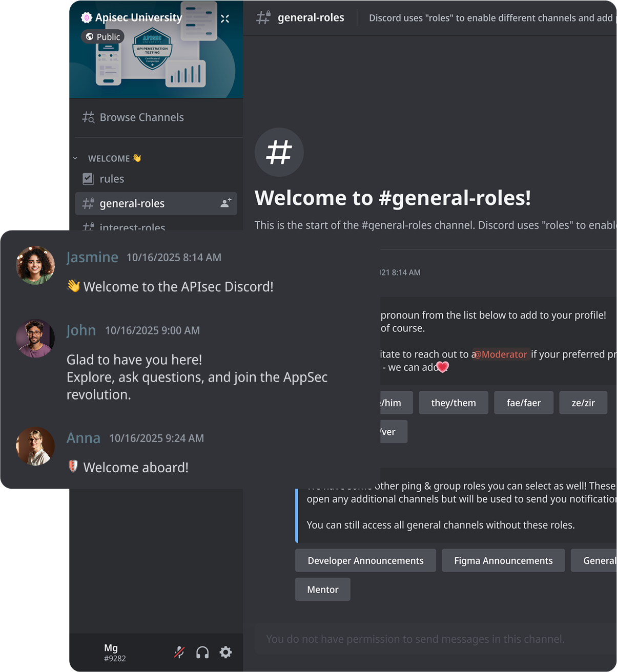Choose the General role button
Viewport: 617px width, 672px height.
coord(594,560)
